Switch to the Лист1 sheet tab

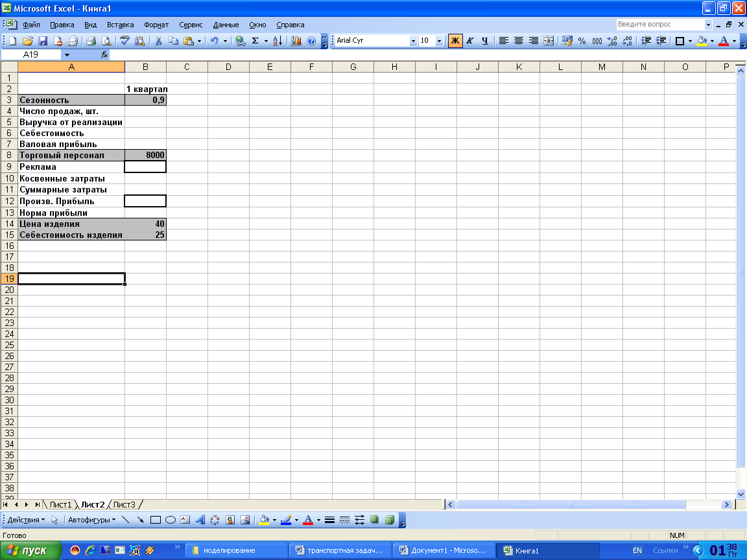[61, 504]
